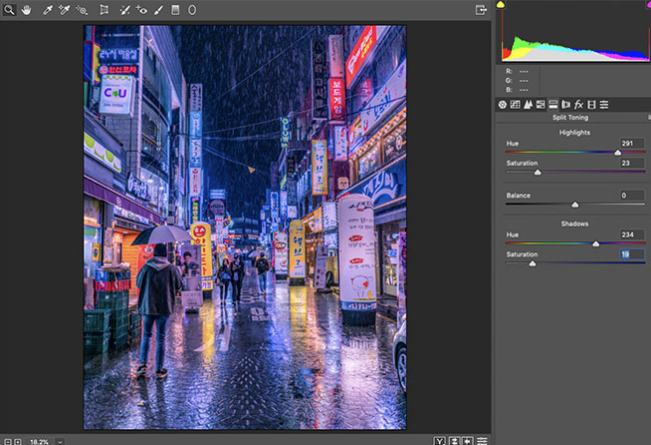This screenshot has width=651, height=445.
Task: Click the rainy street photo preview
Action: (245, 227)
